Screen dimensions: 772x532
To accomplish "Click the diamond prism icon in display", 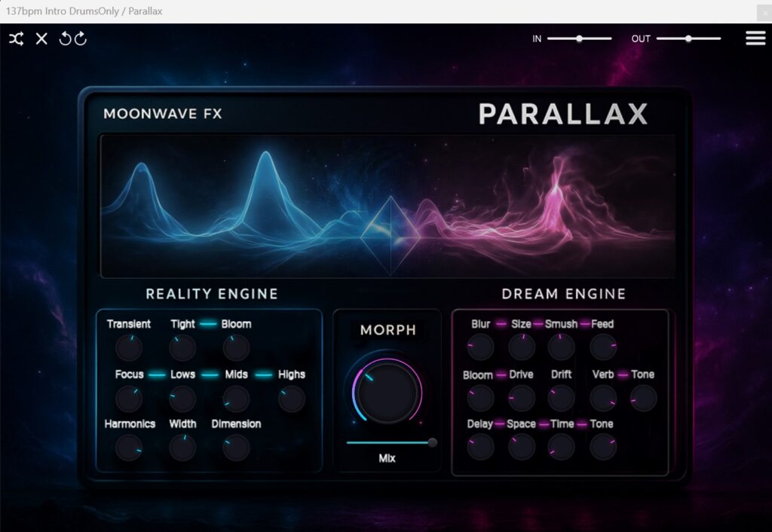I will [x=391, y=234].
